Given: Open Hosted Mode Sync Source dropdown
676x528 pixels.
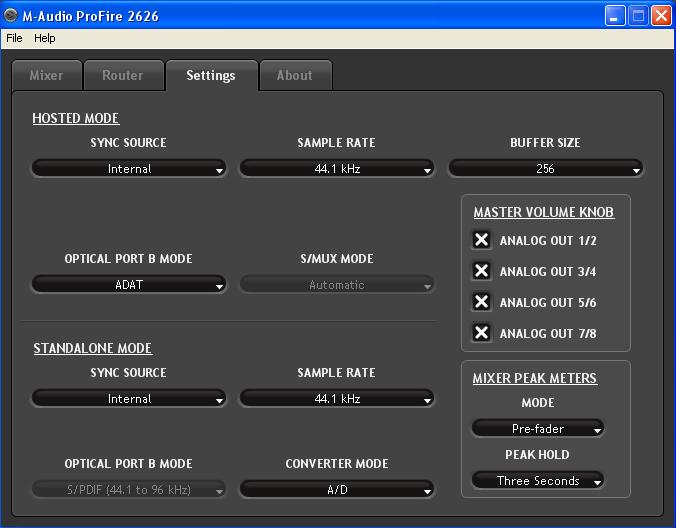Looking at the screenshot, I should (x=128, y=169).
